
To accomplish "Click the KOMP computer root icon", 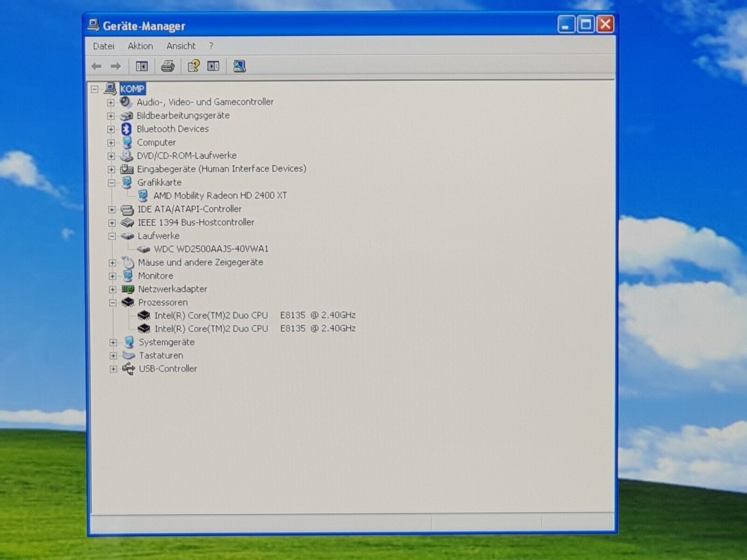I will pyautogui.click(x=110, y=88).
